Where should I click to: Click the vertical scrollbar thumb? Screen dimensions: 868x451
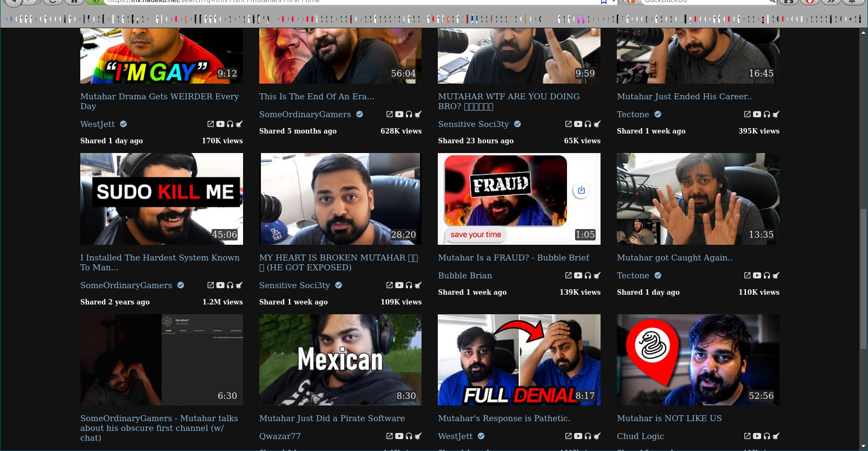pos(863,278)
